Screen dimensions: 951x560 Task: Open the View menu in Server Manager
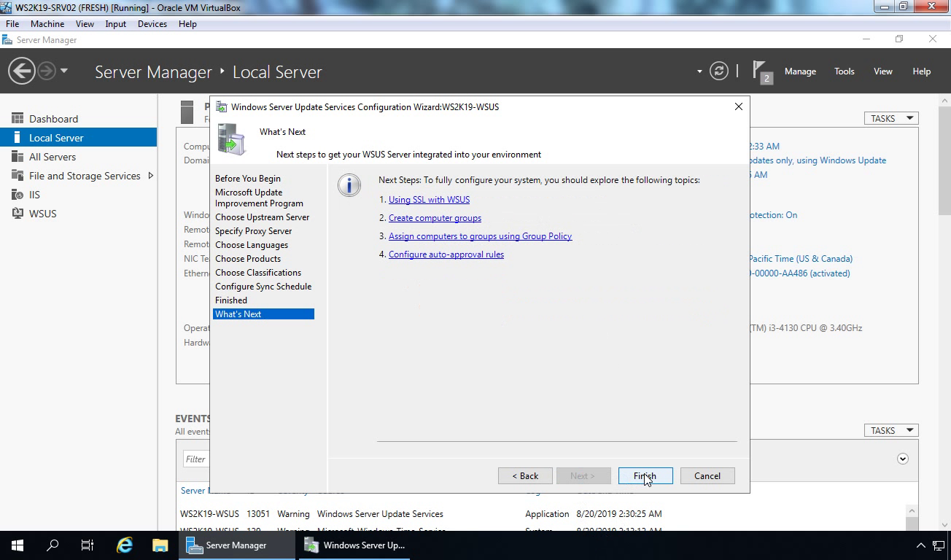point(883,71)
